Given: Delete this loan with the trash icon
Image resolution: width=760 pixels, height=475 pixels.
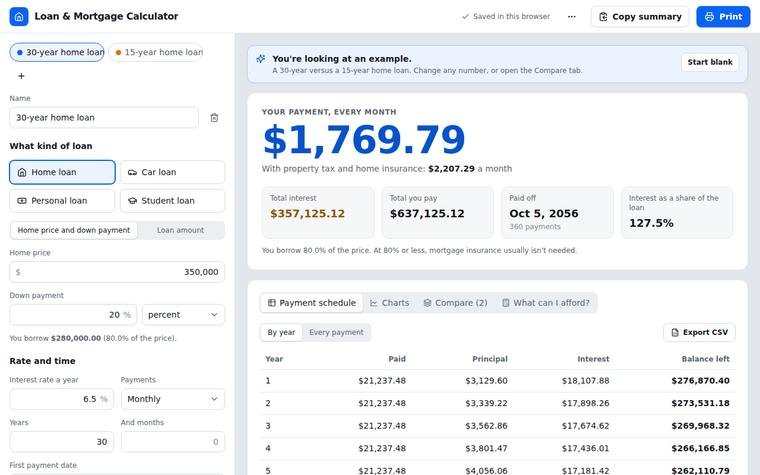Looking at the screenshot, I should pos(214,118).
